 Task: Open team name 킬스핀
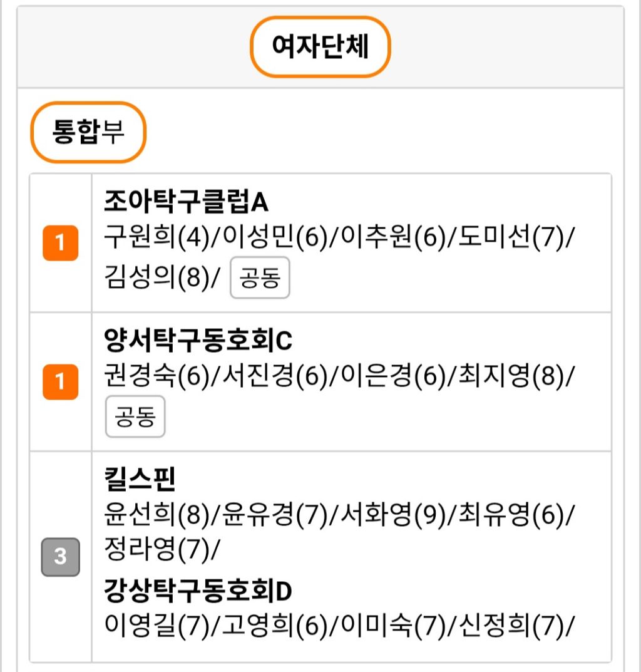pos(140,480)
